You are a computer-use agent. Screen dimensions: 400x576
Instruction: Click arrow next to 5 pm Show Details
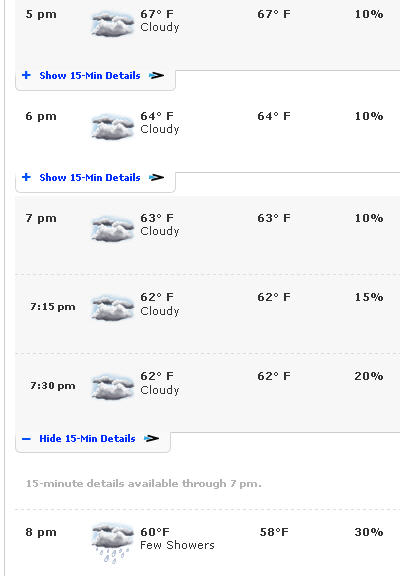(156, 75)
